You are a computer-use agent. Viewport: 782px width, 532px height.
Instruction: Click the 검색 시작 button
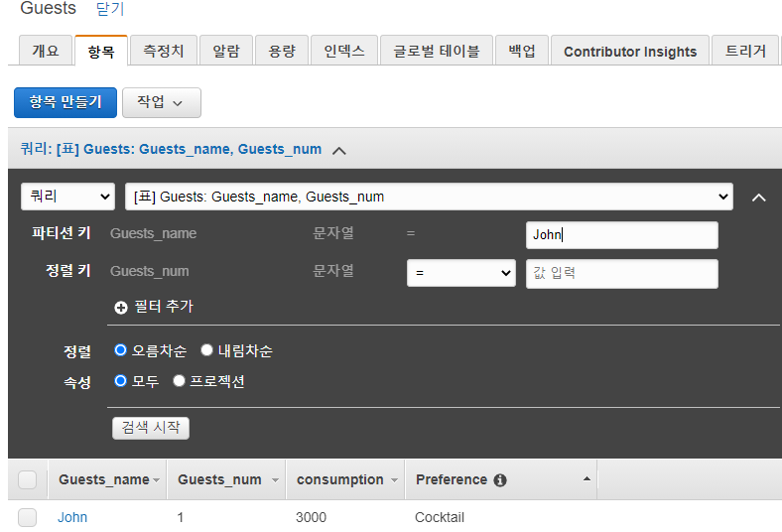click(151, 428)
